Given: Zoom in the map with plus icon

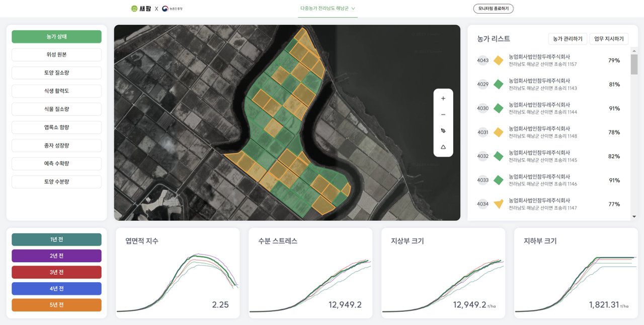Looking at the screenshot, I should coord(443,99).
